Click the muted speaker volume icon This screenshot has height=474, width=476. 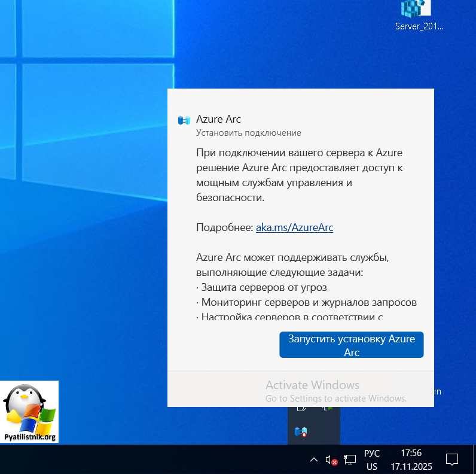click(x=331, y=460)
